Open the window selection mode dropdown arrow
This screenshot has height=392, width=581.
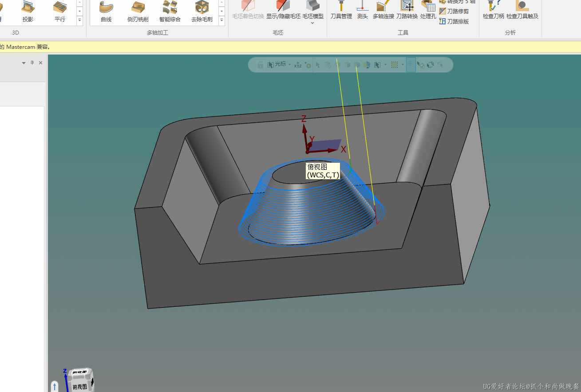click(x=385, y=65)
